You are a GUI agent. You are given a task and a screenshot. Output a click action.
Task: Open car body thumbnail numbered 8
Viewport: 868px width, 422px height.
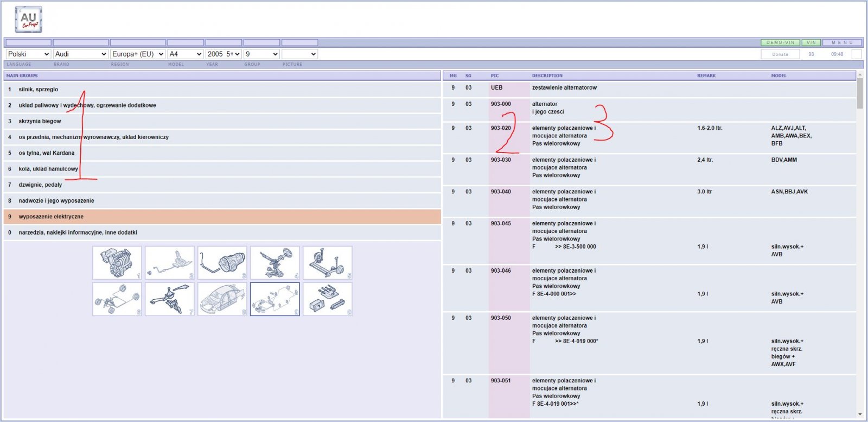point(222,299)
